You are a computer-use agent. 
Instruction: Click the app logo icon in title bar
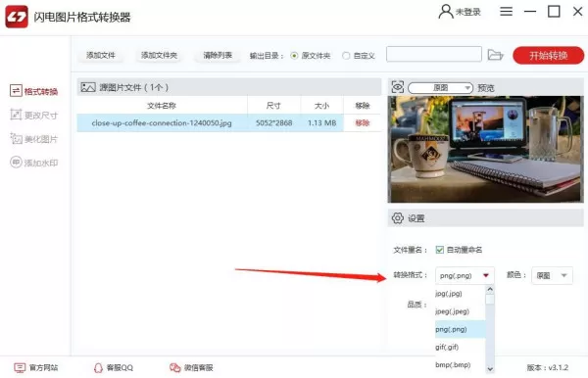coord(17,17)
